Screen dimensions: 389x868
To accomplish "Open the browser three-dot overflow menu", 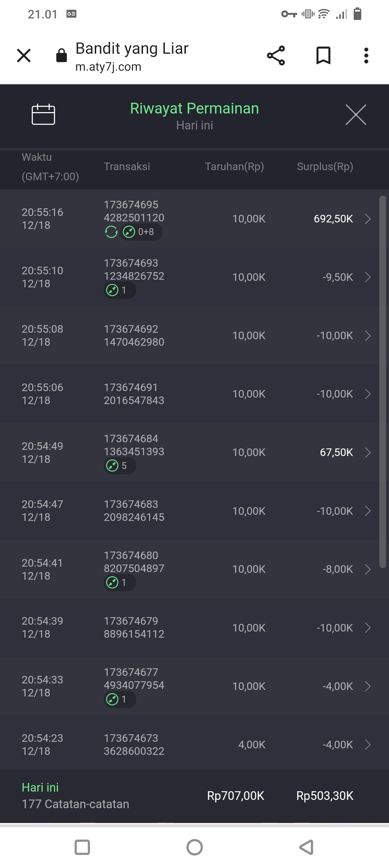I will [x=366, y=56].
